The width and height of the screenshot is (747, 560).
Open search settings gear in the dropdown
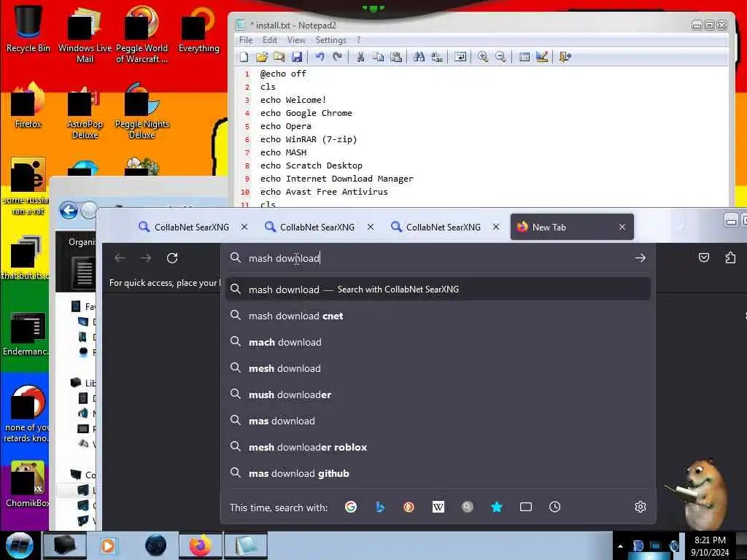pyautogui.click(x=640, y=507)
